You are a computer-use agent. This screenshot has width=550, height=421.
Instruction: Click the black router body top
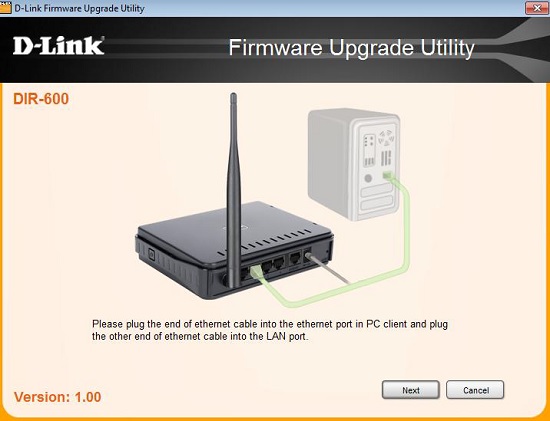pyautogui.click(x=235, y=234)
